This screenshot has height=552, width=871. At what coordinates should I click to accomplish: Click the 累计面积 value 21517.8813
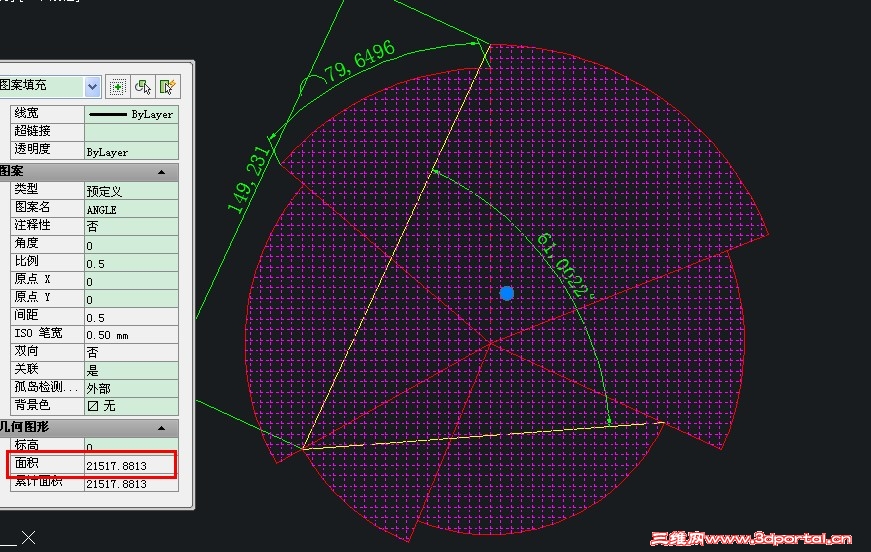131,483
